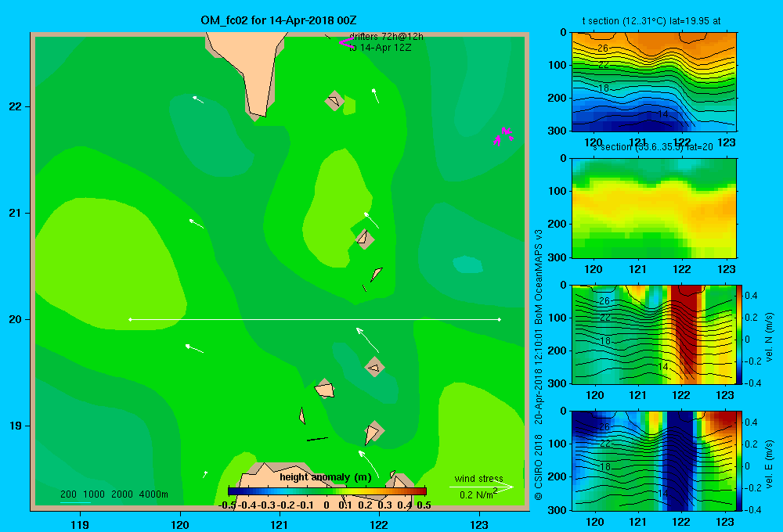
Task: Open the temperature section panel
Action: (654, 82)
